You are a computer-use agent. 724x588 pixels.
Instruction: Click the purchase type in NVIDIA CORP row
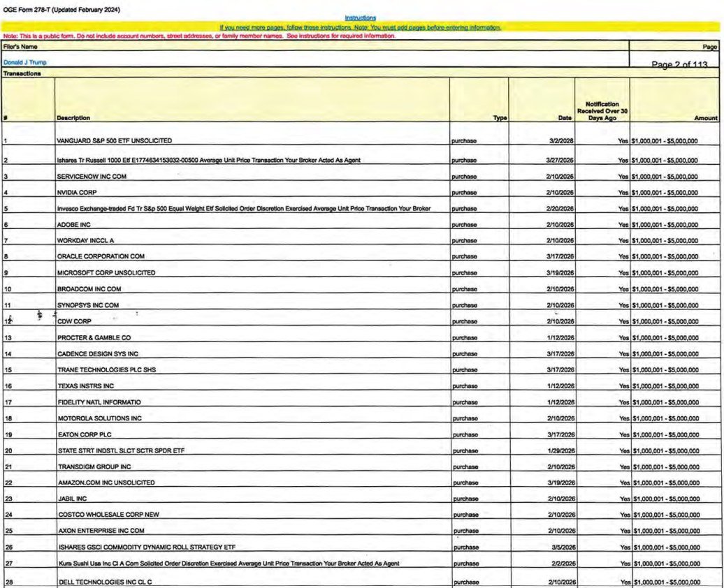[464, 193]
